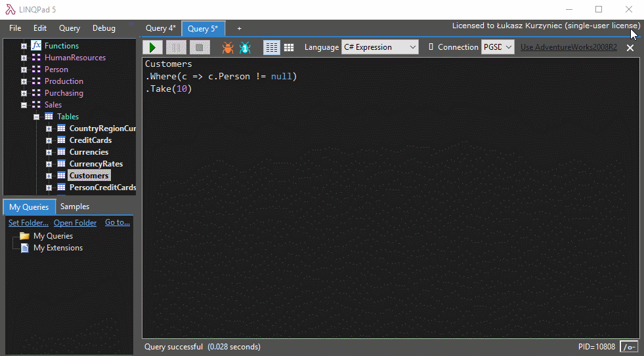The width and height of the screenshot is (644, 356).
Task: Collapse the Tables node
Action: [36, 117]
